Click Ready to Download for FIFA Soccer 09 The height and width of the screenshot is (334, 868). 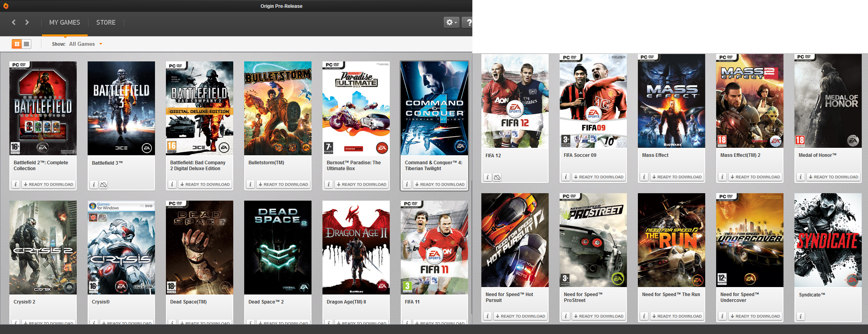[x=598, y=177]
